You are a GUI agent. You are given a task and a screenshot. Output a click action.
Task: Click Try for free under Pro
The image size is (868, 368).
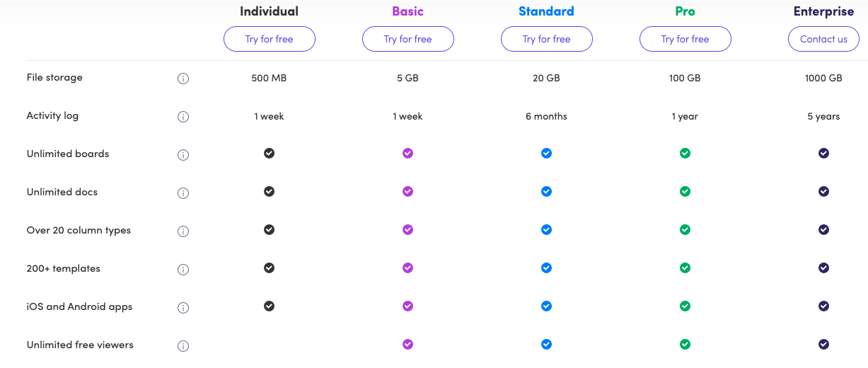pos(685,39)
